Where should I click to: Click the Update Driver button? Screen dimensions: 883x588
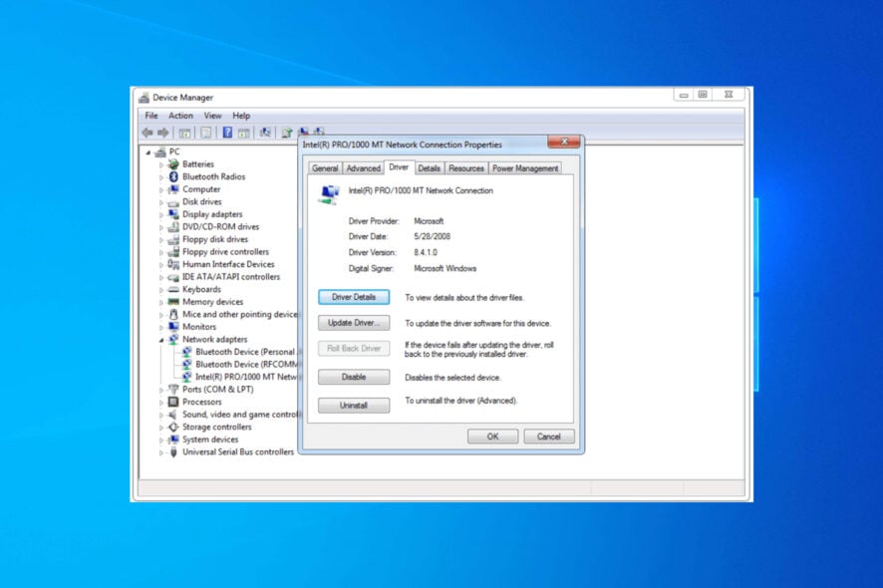(353, 322)
